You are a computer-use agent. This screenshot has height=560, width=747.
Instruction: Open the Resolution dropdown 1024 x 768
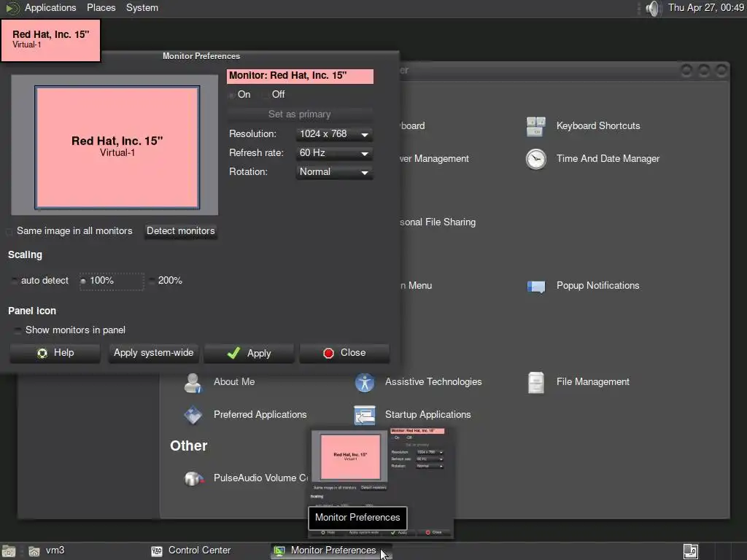pyautogui.click(x=334, y=134)
